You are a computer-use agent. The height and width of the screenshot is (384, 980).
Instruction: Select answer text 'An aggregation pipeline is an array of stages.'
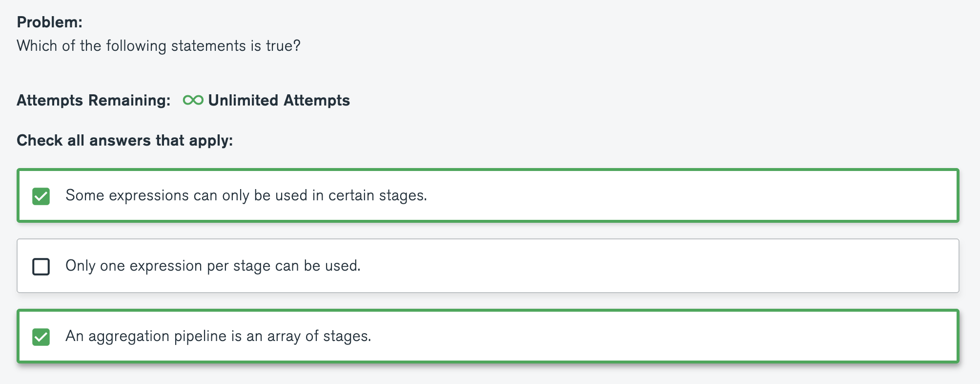pos(218,336)
